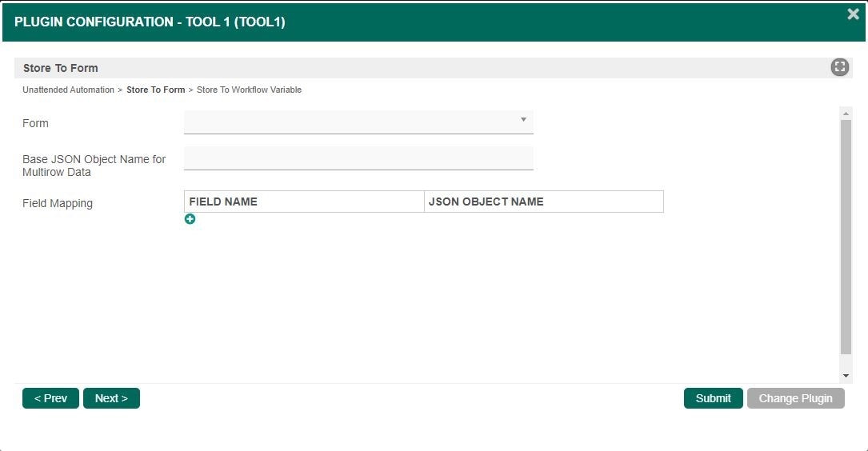Click the FIELD NAME column header
Image resolution: width=868 pixels, height=451 pixels.
point(304,202)
